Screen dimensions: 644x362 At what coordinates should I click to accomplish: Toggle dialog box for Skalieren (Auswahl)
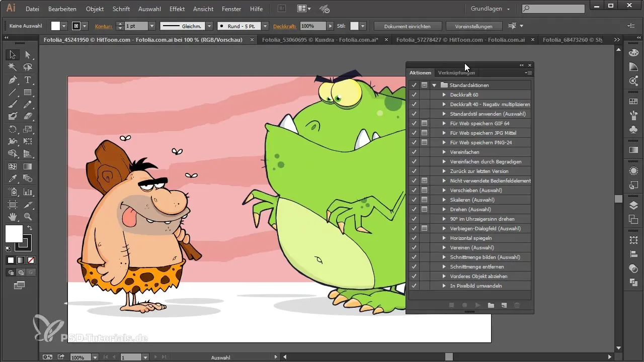(424, 200)
